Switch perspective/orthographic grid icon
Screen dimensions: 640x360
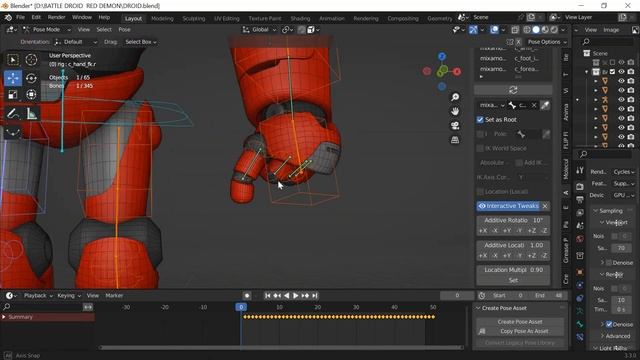[x=455, y=140]
